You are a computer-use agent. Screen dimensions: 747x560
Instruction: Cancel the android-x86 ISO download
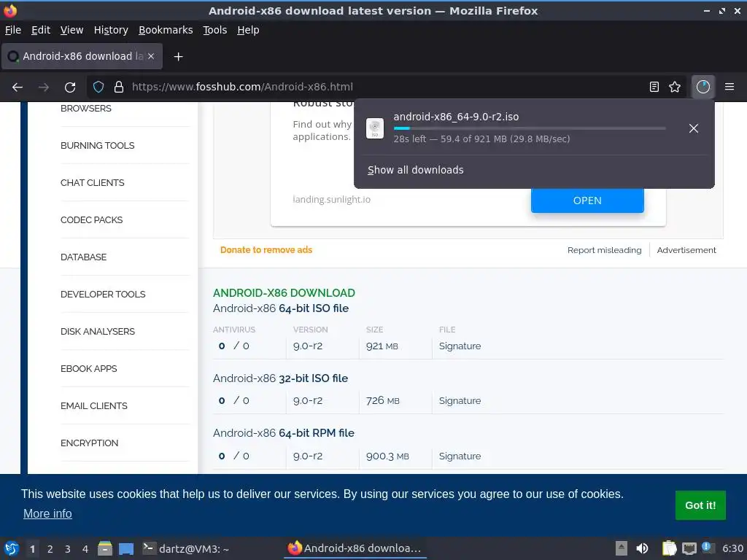click(694, 128)
